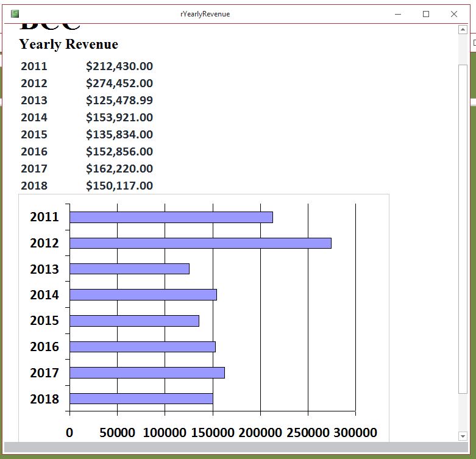
Task: Click the 2018 chart axis label
Action: click(x=44, y=399)
